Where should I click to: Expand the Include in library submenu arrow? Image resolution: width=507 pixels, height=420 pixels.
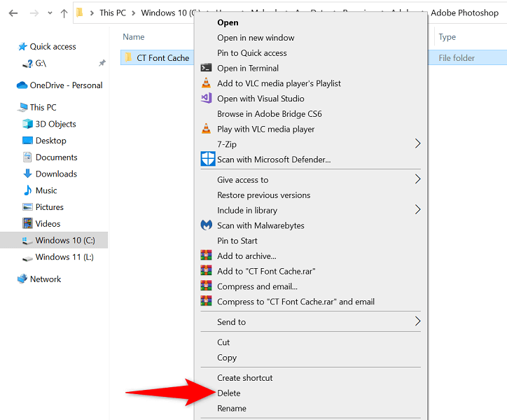pyautogui.click(x=417, y=210)
